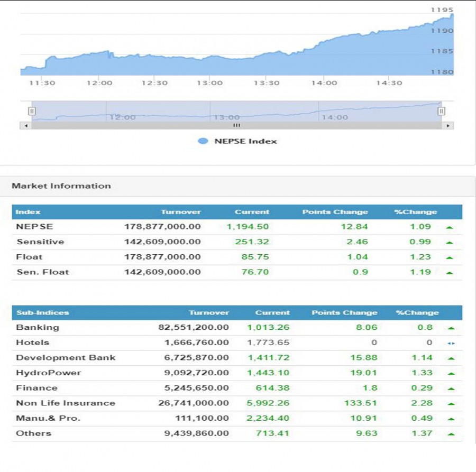Click the right range navigator handle
The height and width of the screenshot is (472, 476).
tap(441, 111)
